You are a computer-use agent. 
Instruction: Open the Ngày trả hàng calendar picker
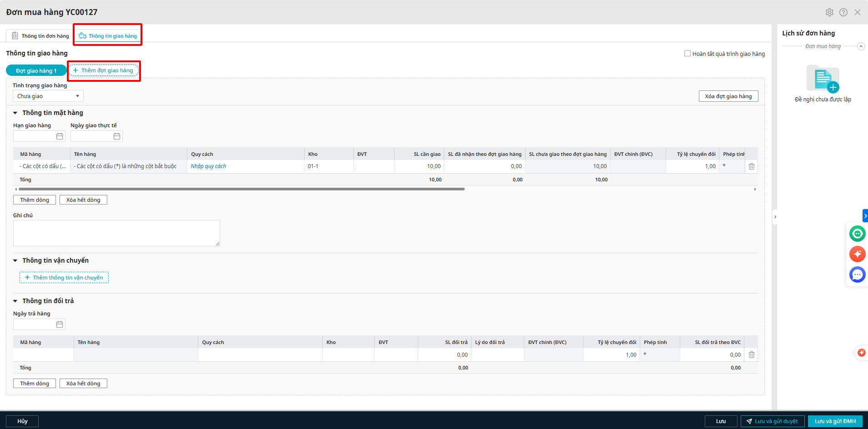(60, 324)
